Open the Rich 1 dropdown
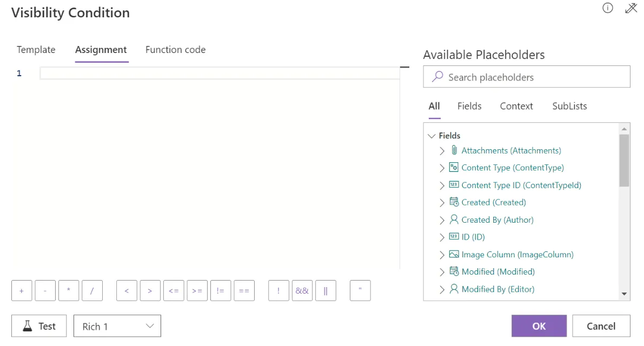This screenshot has height=346, width=644. point(117,326)
